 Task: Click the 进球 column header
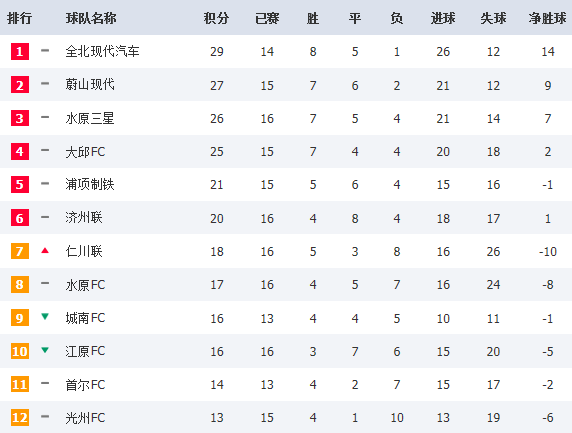pos(443,18)
